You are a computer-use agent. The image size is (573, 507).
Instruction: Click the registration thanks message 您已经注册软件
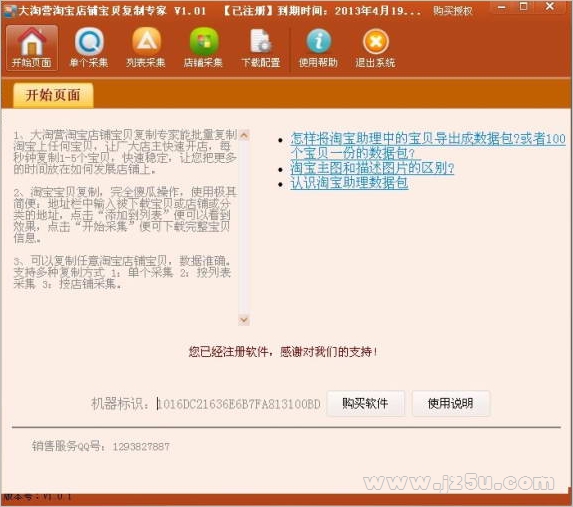283,352
